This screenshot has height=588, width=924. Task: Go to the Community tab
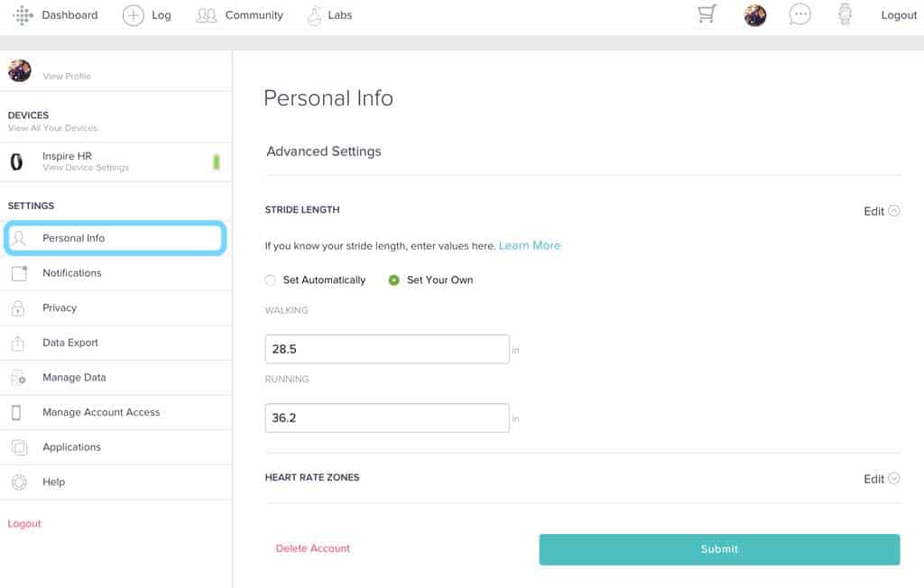click(240, 15)
